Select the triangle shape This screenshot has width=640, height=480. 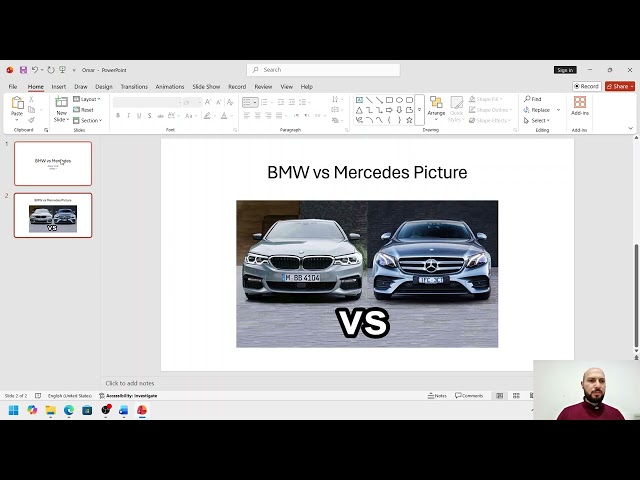tap(359, 110)
